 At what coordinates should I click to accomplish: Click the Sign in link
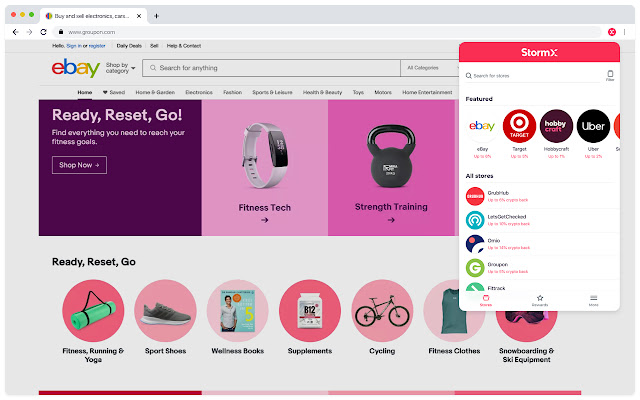(x=74, y=46)
